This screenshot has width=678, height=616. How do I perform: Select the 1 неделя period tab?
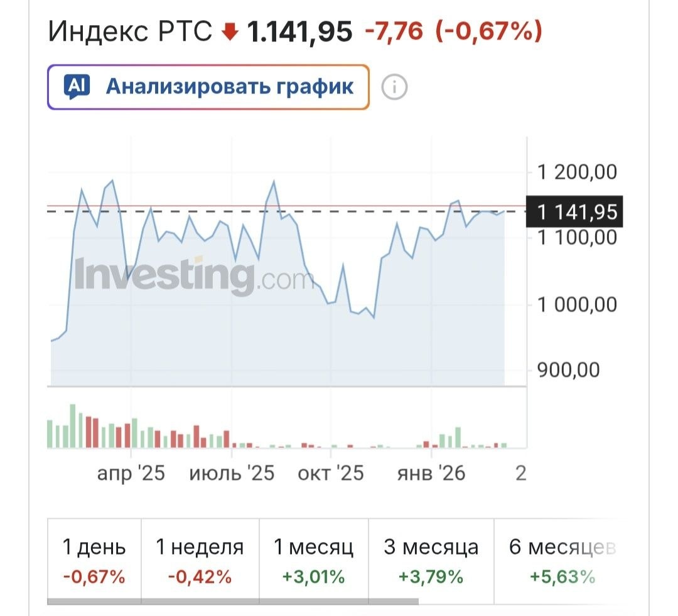pos(200,560)
